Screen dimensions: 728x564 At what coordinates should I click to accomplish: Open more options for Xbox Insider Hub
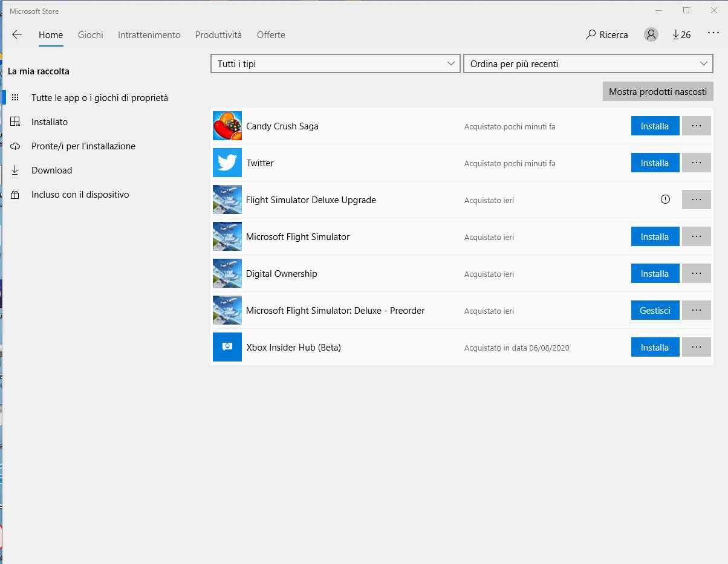tap(697, 348)
